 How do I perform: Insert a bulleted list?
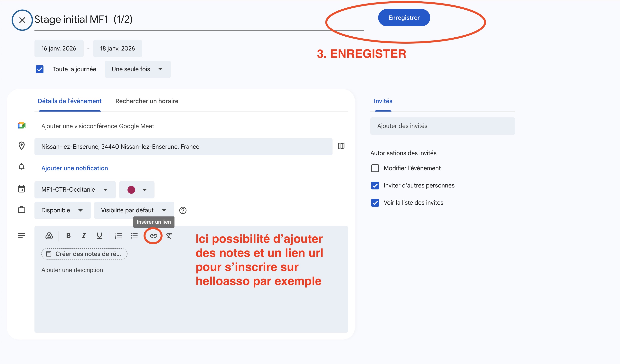(134, 236)
